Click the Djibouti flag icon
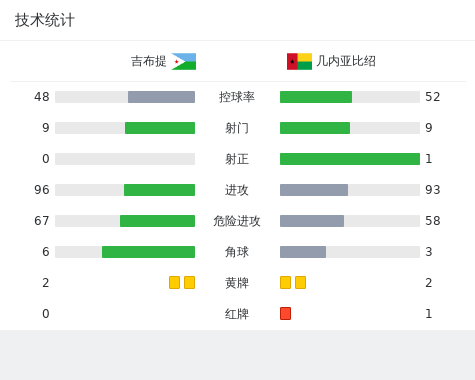The height and width of the screenshot is (380, 475). coord(184,61)
